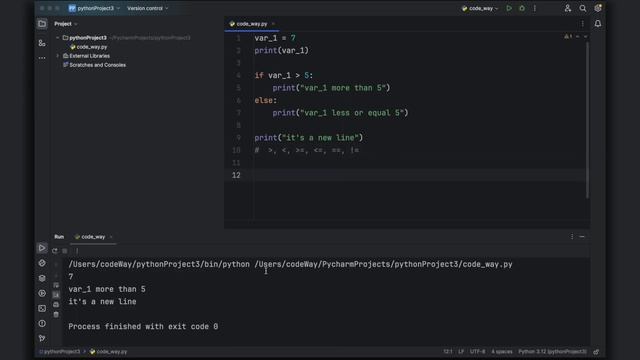The height and width of the screenshot is (360, 640).
Task: Show more tool windows ellipsis in left sidebar
Action: (42, 58)
